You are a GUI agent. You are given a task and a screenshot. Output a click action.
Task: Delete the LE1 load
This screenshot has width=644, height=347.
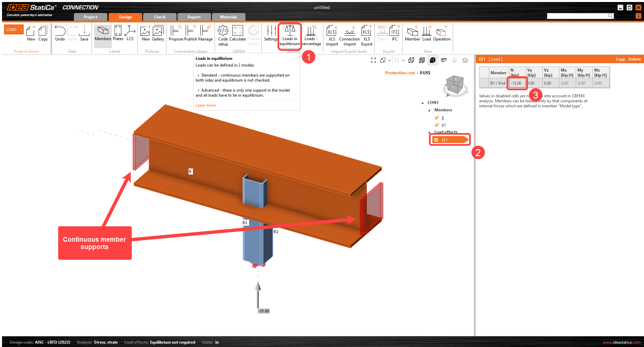(x=634, y=59)
